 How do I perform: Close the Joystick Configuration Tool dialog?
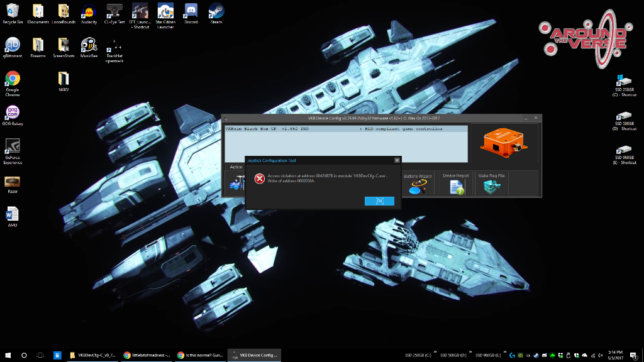click(396, 160)
